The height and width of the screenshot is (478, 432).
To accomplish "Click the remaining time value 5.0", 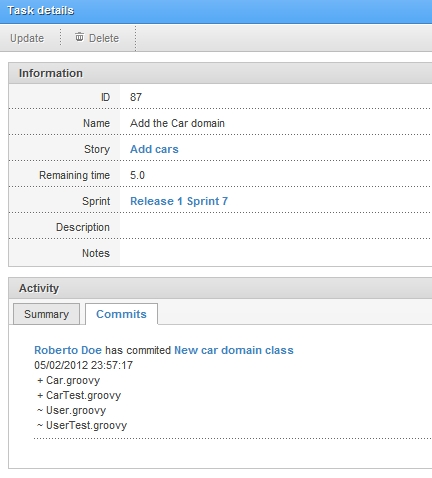I will pos(137,175).
